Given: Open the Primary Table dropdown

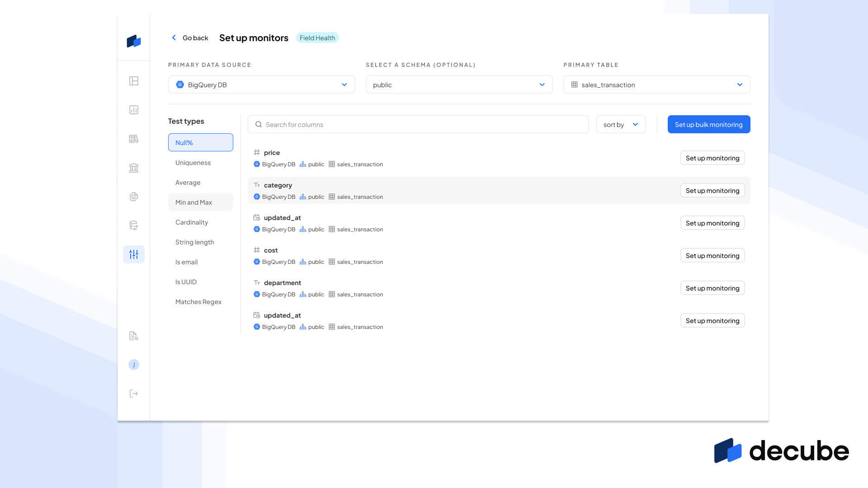Looking at the screenshot, I should tap(657, 84).
